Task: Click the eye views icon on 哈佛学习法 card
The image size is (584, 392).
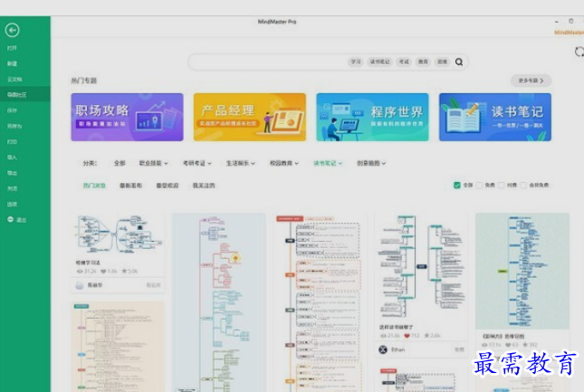Action: tap(80, 272)
